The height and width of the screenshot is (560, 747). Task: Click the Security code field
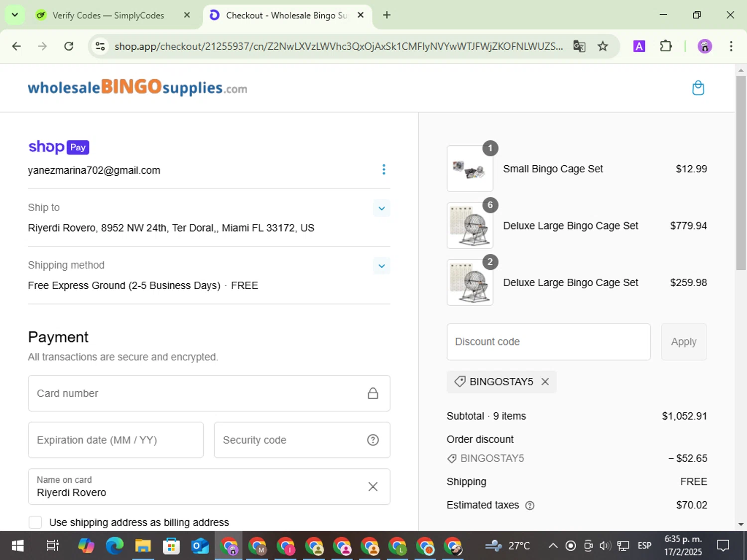pos(302,440)
